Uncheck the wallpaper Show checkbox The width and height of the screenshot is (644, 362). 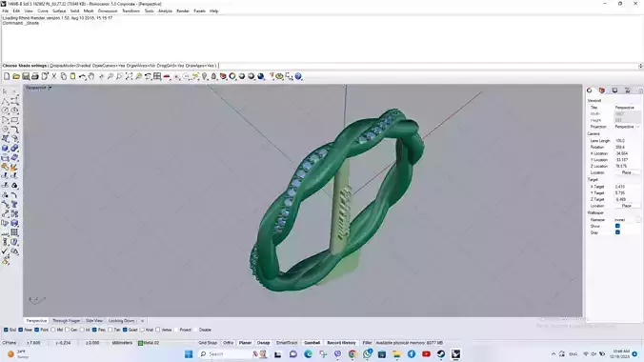(617, 226)
